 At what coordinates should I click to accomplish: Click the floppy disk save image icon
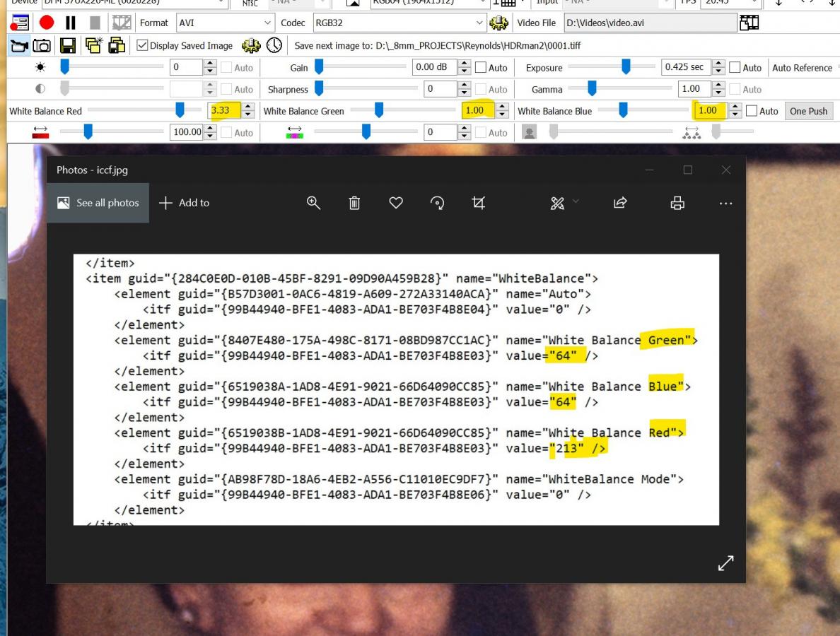(67, 45)
